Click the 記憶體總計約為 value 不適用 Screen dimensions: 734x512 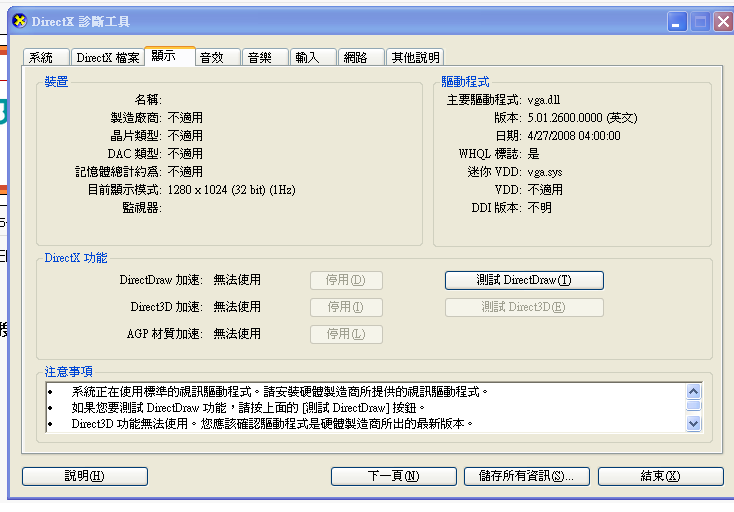[185, 172]
